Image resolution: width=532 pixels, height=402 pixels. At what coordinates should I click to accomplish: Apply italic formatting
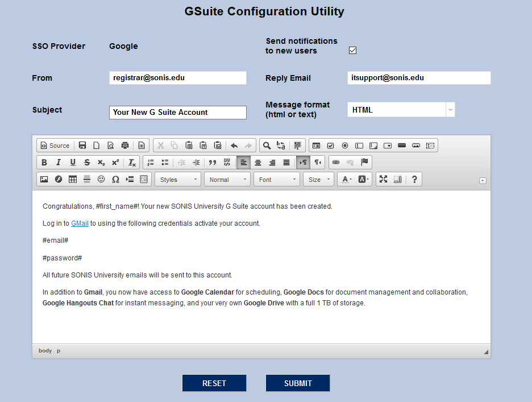pyautogui.click(x=58, y=163)
